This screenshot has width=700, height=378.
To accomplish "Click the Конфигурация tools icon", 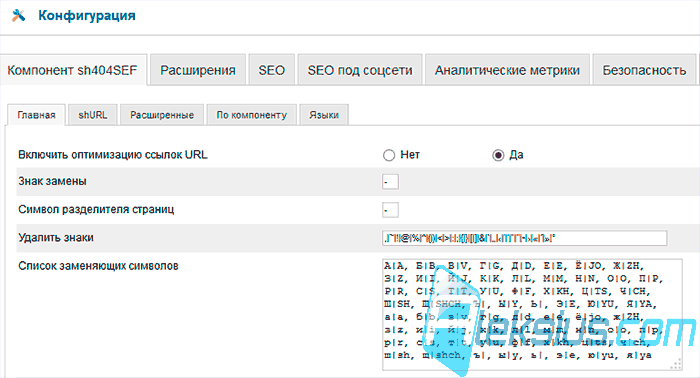I will [18, 16].
